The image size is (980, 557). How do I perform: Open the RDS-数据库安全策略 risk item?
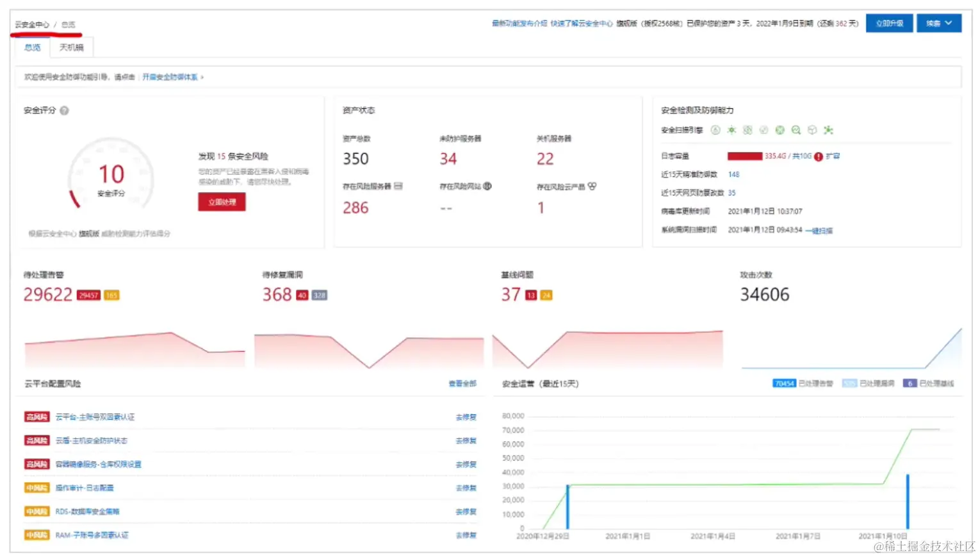[x=87, y=512]
